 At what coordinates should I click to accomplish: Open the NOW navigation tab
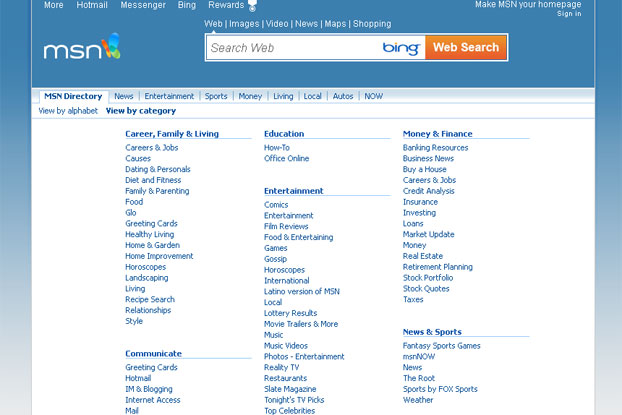[374, 96]
